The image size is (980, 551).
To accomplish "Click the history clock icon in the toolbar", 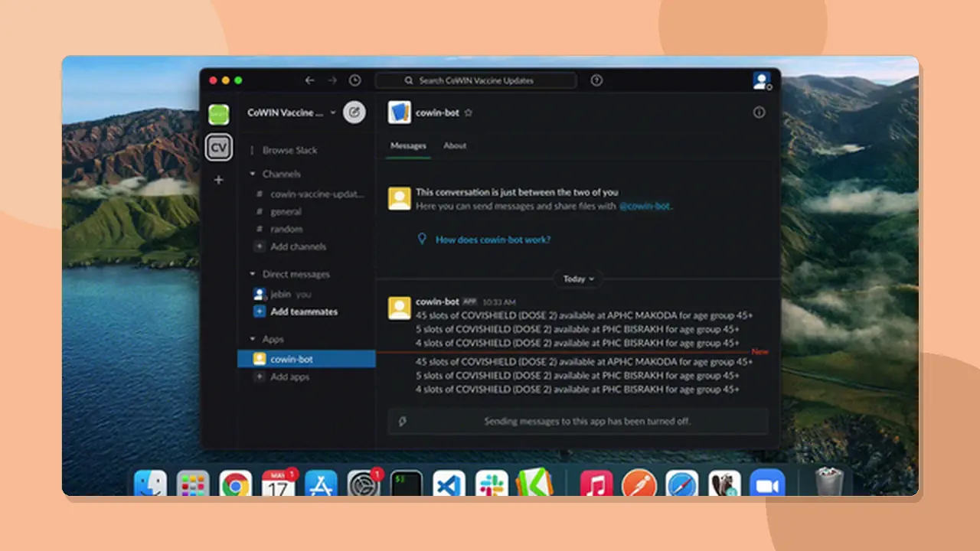I will [x=354, y=80].
